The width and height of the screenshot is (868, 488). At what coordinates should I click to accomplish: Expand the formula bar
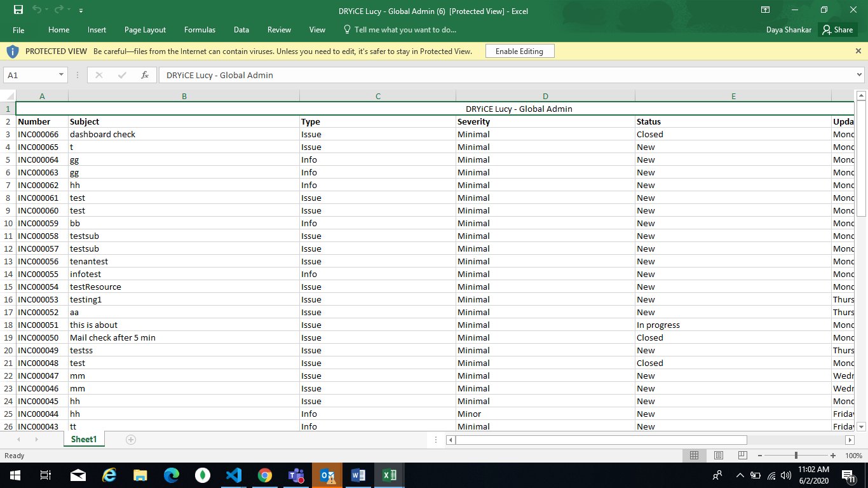click(x=860, y=75)
